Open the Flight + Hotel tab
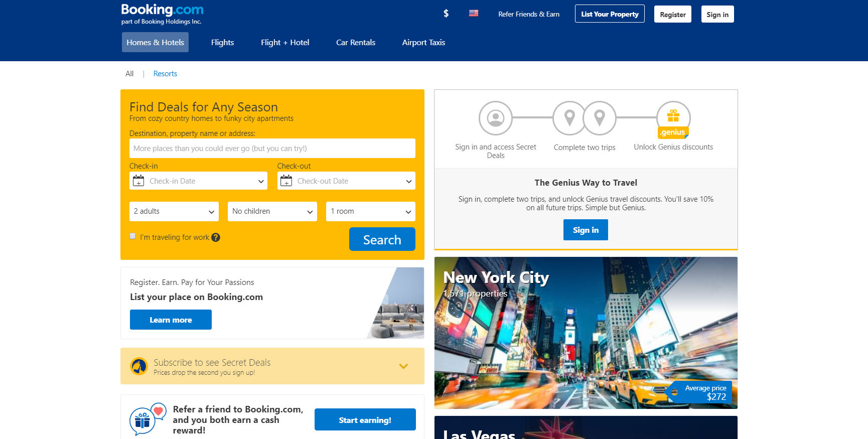The height and width of the screenshot is (439, 868). click(285, 42)
